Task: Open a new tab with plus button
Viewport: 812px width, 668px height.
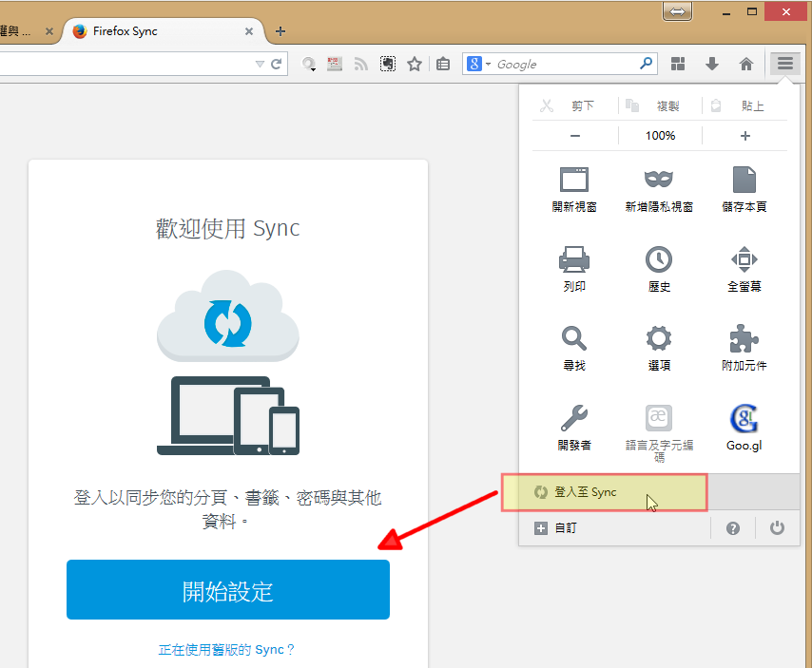Action: [280, 31]
